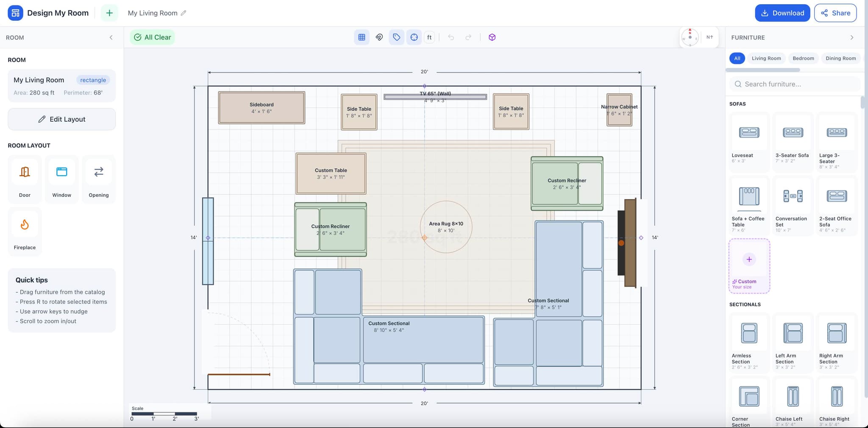Click the Undo arrow icon
This screenshot has width=868, height=428.
click(451, 37)
